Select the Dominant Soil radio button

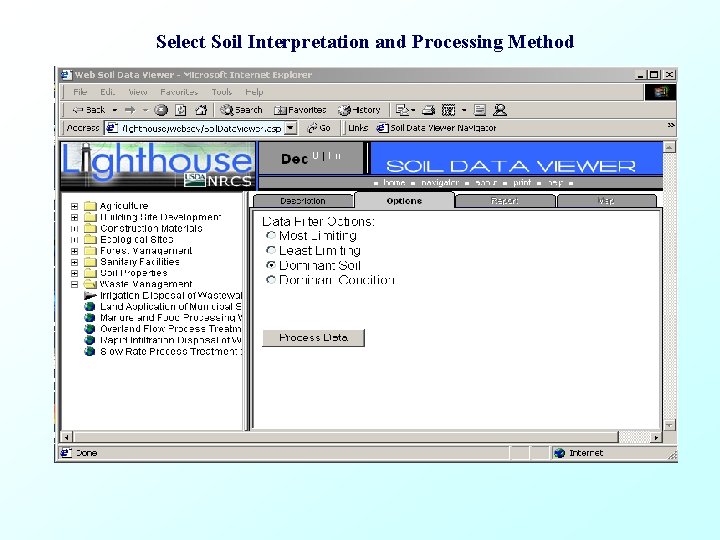(x=271, y=265)
